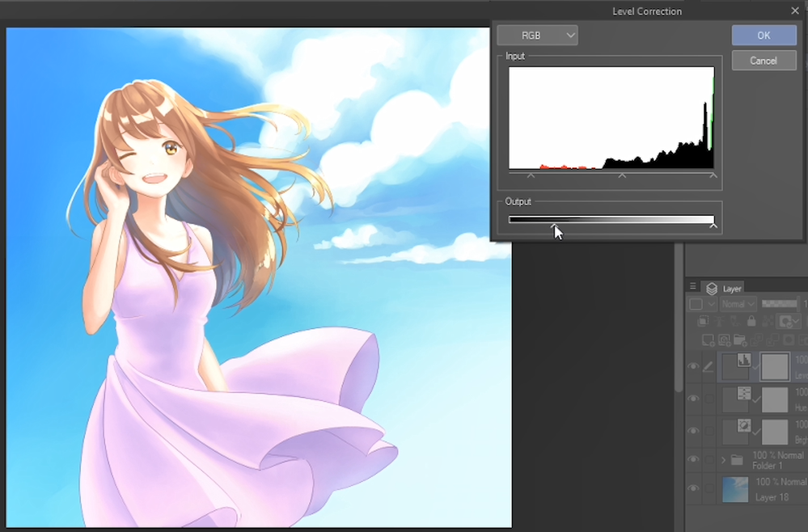Toggle Lock Transparent Pixels icon

tap(768, 321)
